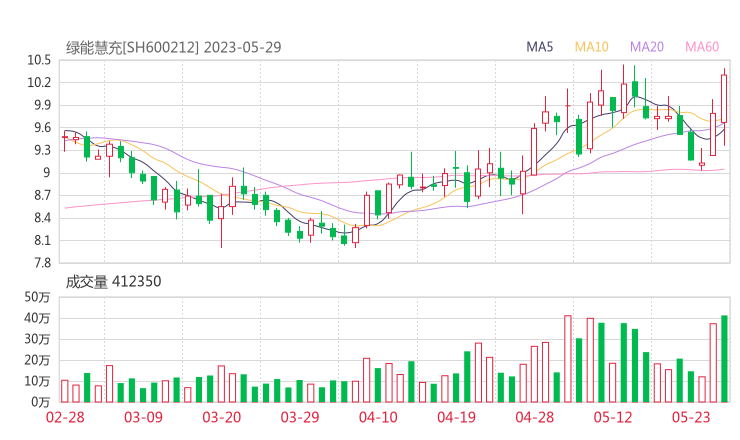
Task: Click the MA20 legend label
Action: [x=647, y=47]
